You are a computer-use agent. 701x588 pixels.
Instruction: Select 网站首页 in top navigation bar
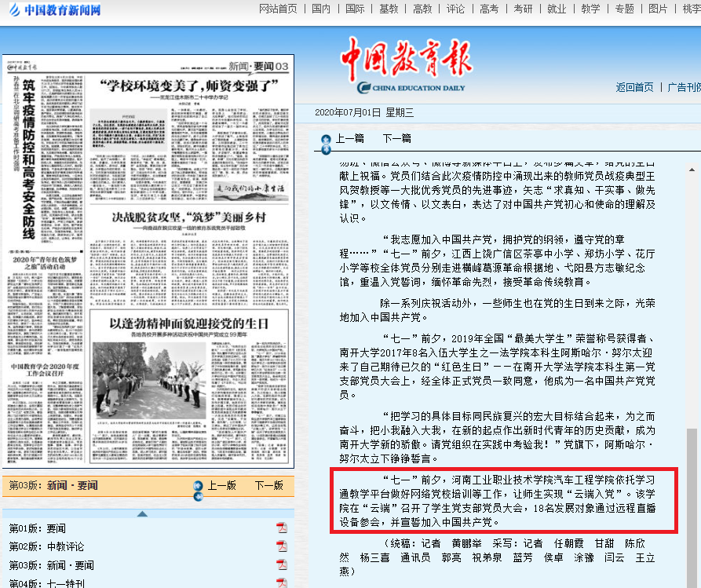[278, 9]
